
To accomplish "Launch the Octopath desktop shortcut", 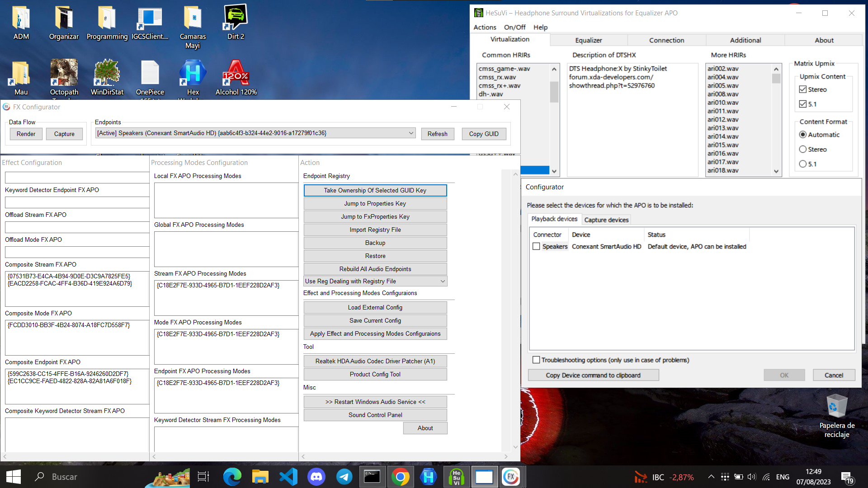I will click(64, 78).
